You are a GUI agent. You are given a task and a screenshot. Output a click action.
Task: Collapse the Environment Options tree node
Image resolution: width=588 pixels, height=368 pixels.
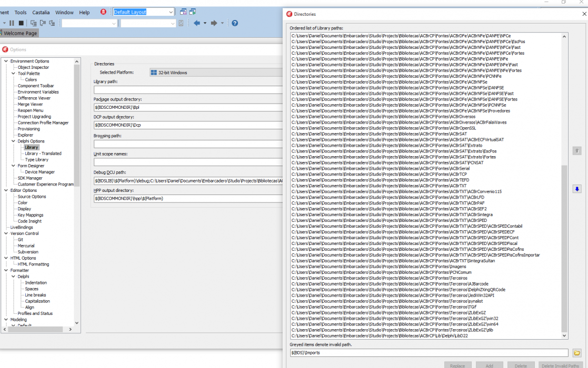[x=6, y=61]
